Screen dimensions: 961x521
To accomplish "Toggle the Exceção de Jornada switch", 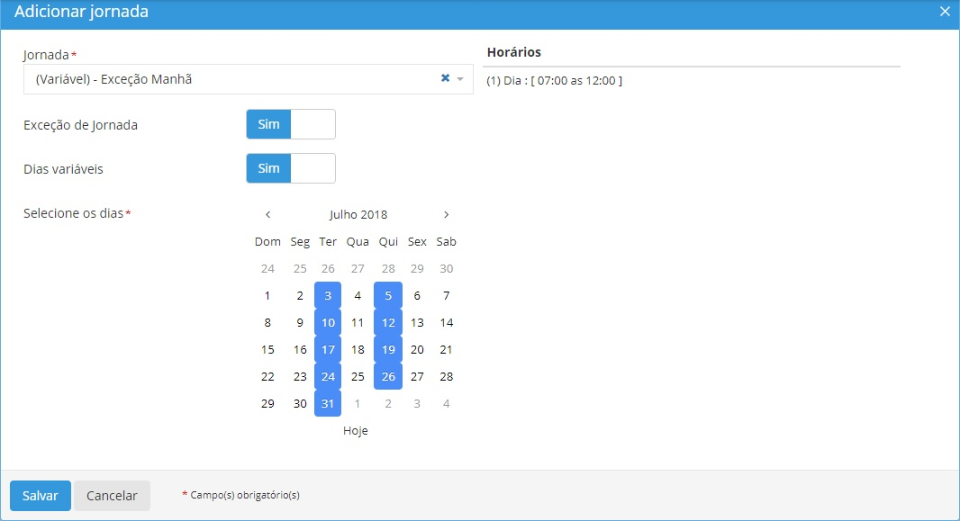I will [x=290, y=125].
